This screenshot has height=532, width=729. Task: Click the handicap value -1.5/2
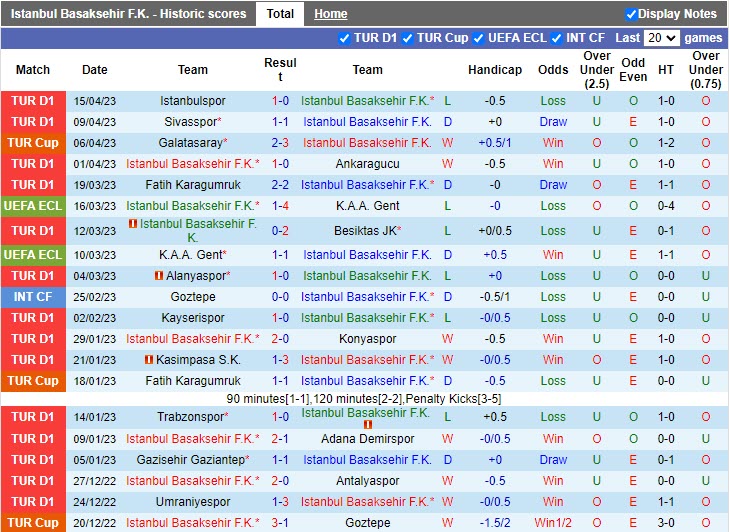point(495,523)
